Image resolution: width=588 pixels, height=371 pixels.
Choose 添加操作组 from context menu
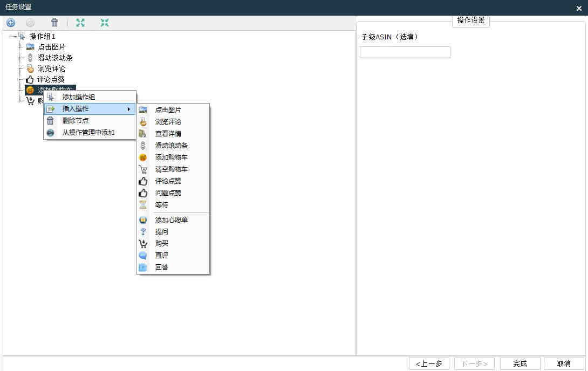90,97
